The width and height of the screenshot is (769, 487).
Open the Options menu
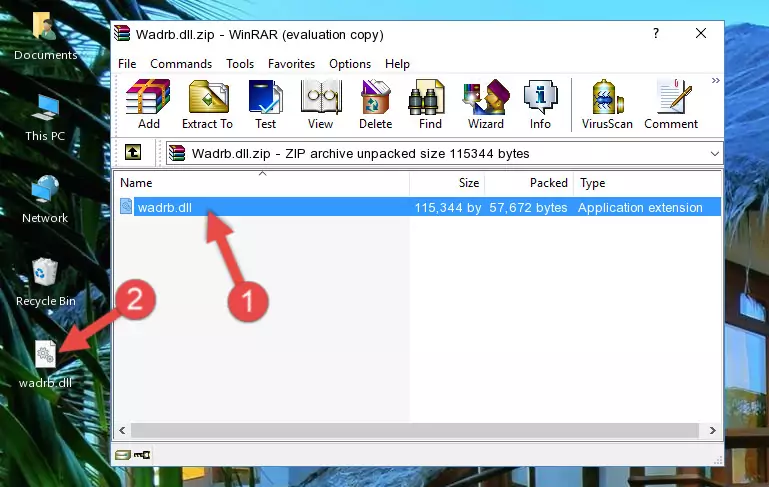[x=350, y=64]
